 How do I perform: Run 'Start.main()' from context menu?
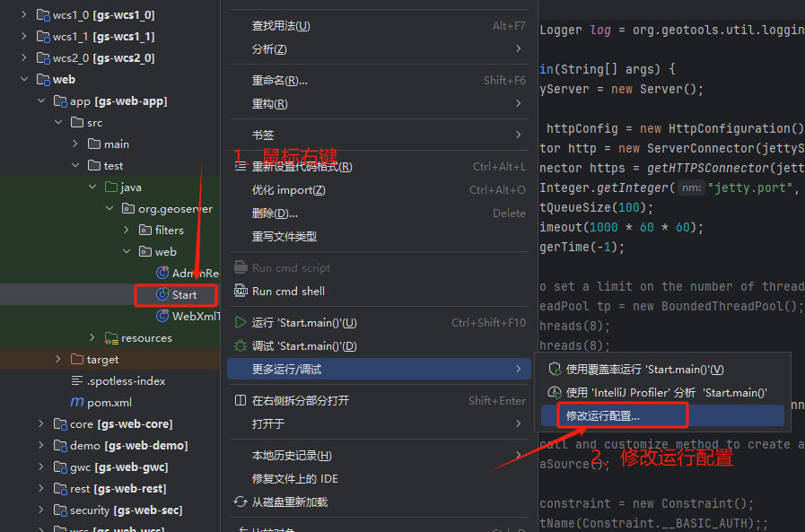379,322
